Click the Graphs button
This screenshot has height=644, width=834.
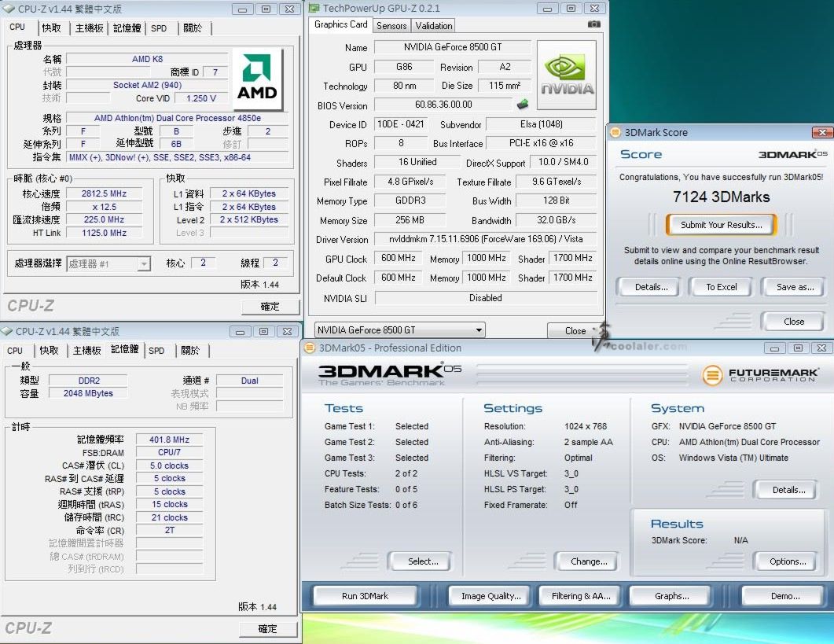(x=671, y=596)
